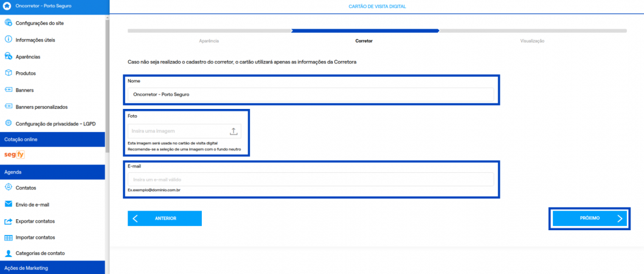Go to the Aparência step
The height and width of the screenshot is (274, 644).
209,41
